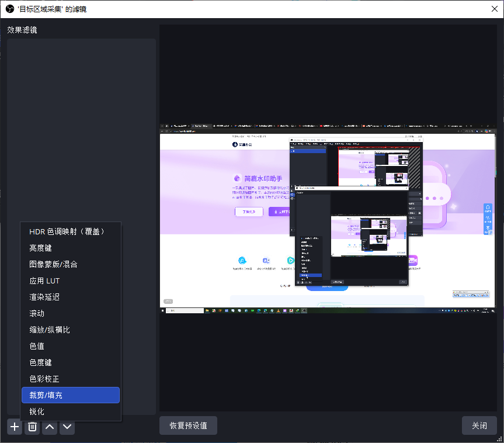Choose the 亮度键 filter option
The width and height of the screenshot is (504, 443).
pos(71,248)
